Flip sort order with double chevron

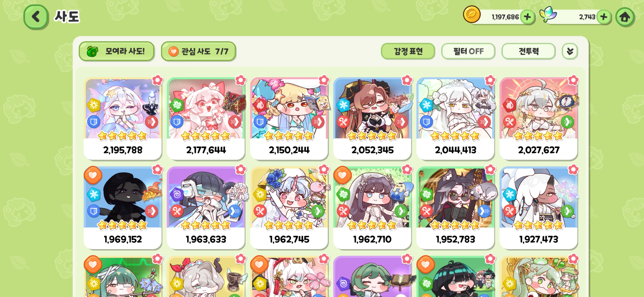coord(570,51)
